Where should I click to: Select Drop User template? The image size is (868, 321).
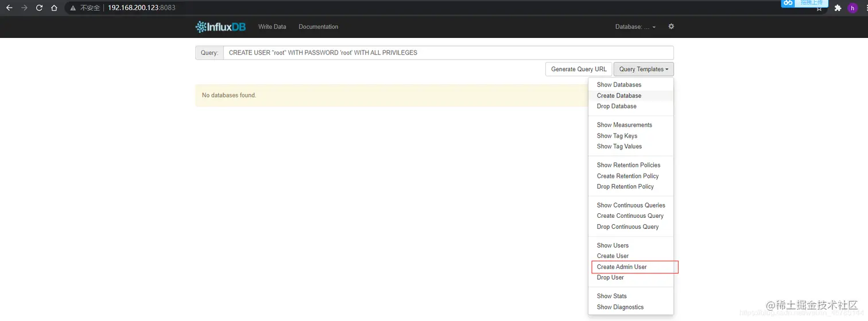[631, 277]
